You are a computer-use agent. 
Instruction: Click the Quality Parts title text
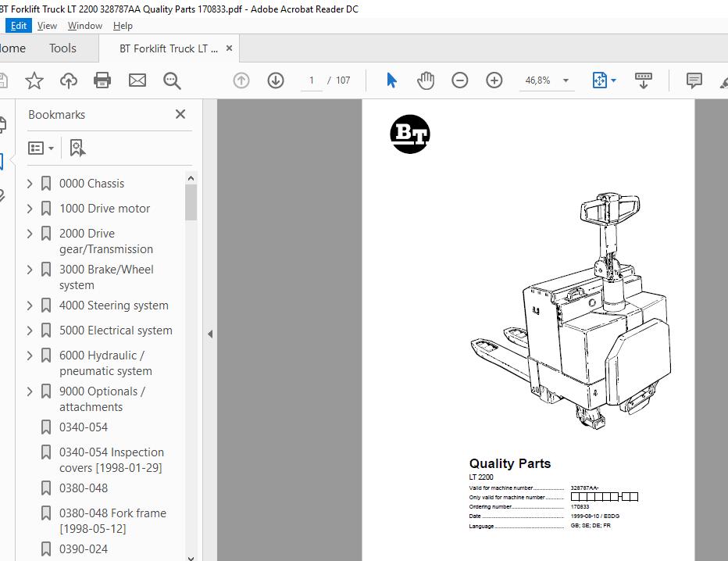pyautogui.click(x=510, y=463)
